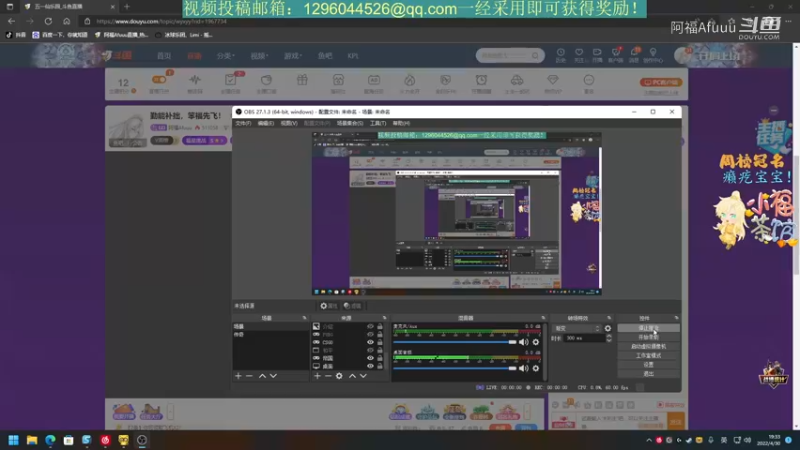Pop out Scenes dock via header icon
This screenshot has width=800, height=450.
(304, 318)
